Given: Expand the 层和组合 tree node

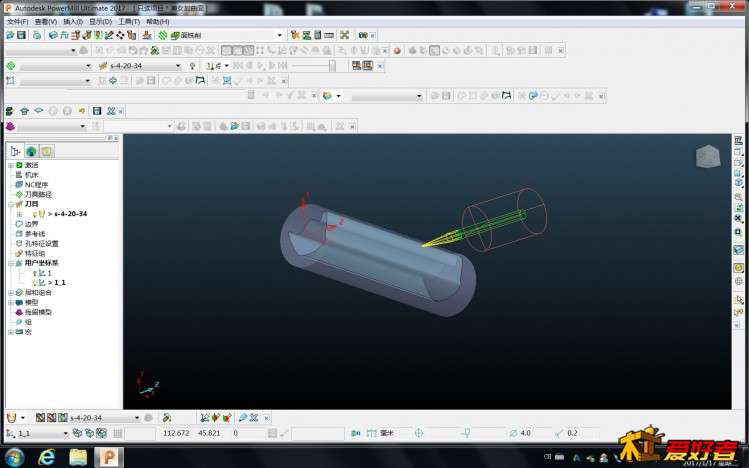Looking at the screenshot, I should click(11, 293).
